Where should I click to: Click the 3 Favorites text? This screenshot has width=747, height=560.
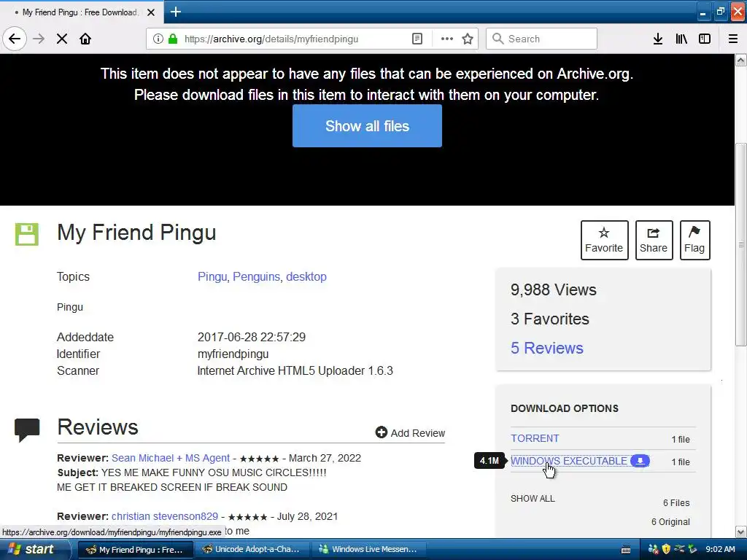(550, 319)
